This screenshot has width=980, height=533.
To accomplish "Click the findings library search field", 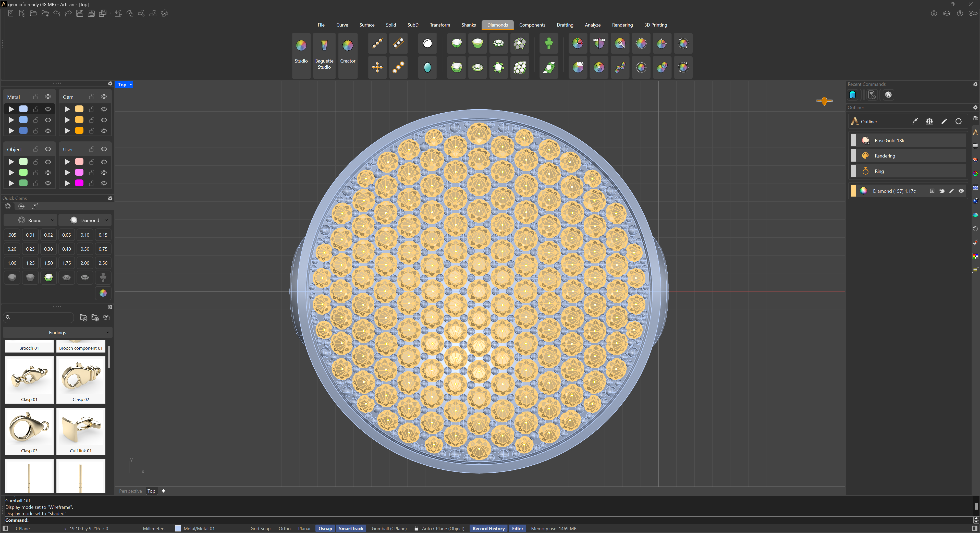I will pos(39,317).
